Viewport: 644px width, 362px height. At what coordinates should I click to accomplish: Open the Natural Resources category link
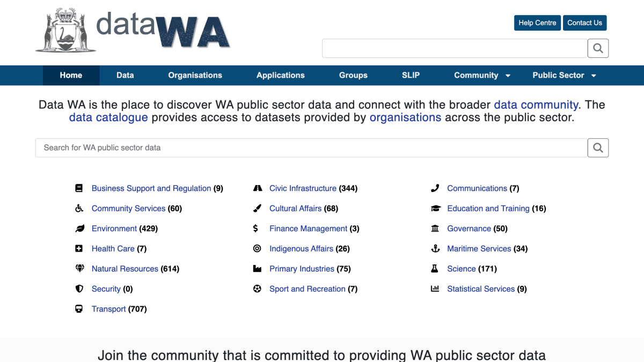[125, 269]
